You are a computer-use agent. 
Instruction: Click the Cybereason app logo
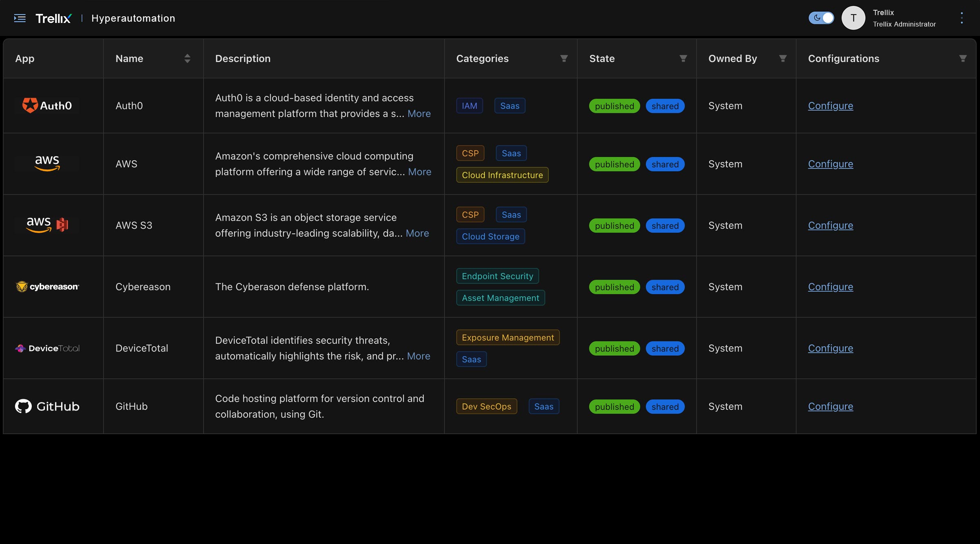[47, 287]
